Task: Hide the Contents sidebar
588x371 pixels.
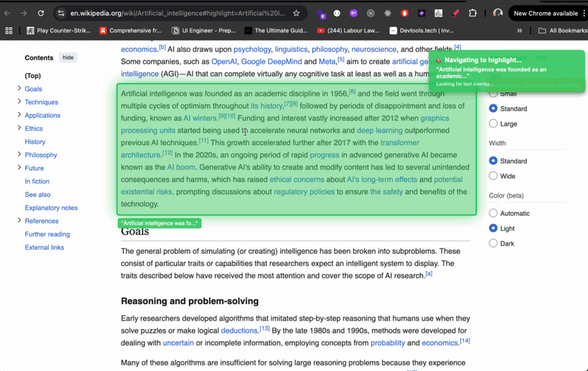Action: (x=67, y=58)
